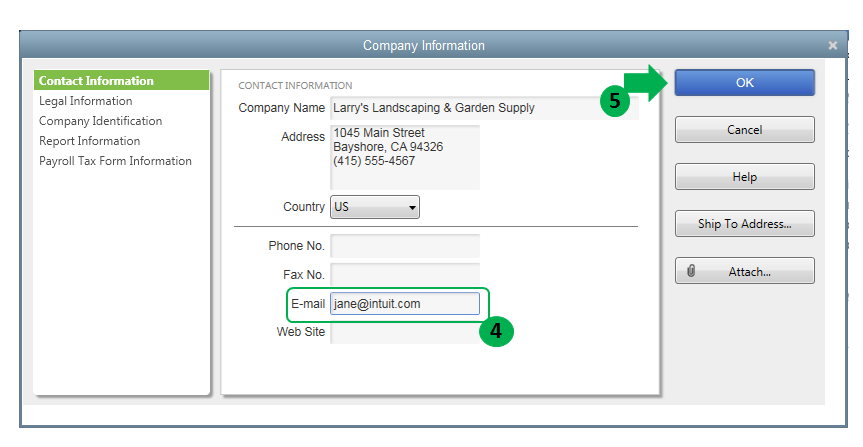Open the Legal Information section
The image size is (863, 447).
(x=86, y=101)
